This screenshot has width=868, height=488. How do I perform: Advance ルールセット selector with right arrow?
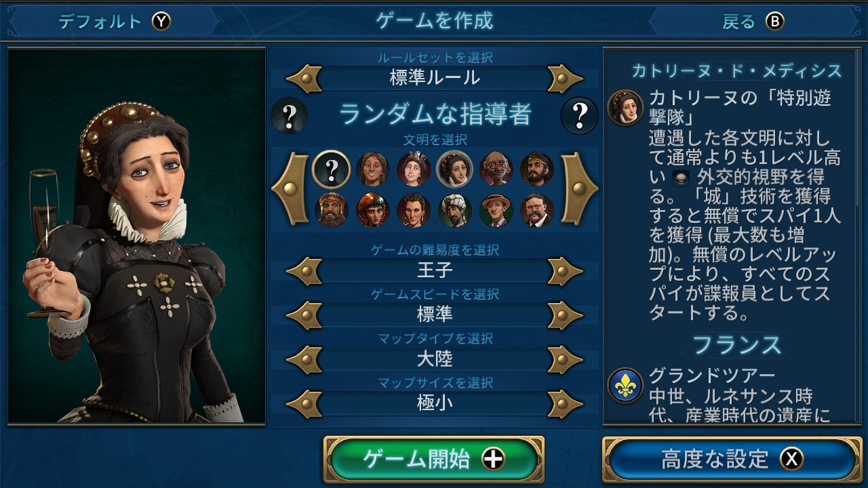click(565, 79)
